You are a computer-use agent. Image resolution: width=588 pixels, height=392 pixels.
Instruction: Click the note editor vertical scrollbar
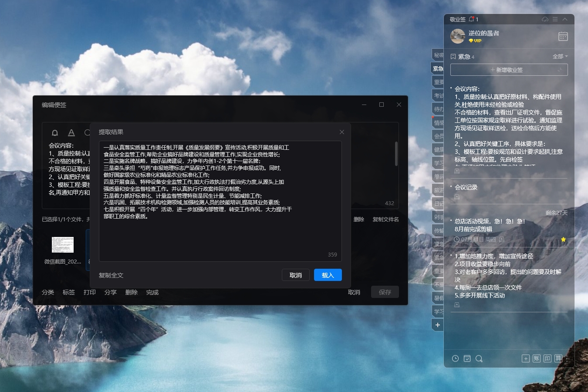[x=396, y=153]
